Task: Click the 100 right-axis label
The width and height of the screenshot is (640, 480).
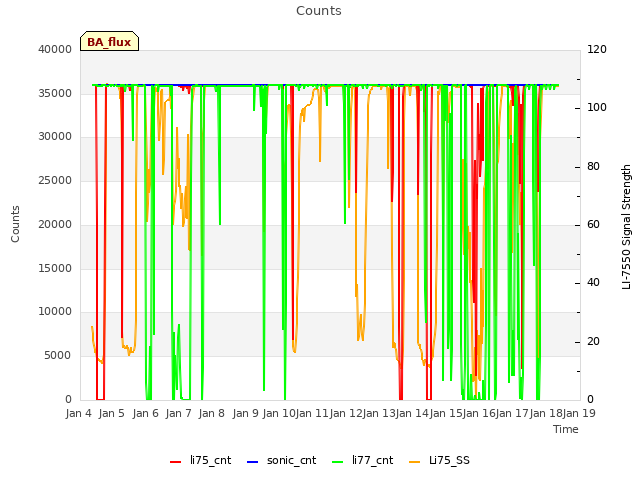Action: [x=597, y=107]
